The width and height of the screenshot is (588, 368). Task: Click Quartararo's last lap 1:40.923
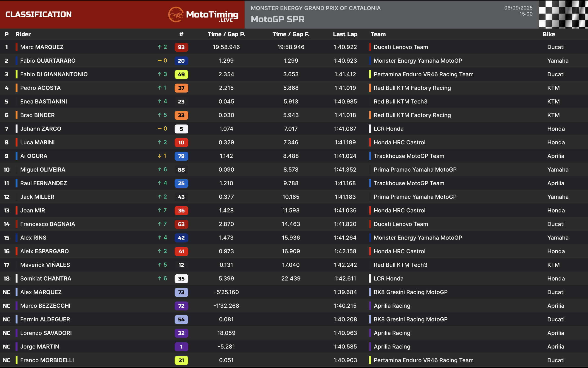coord(345,61)
